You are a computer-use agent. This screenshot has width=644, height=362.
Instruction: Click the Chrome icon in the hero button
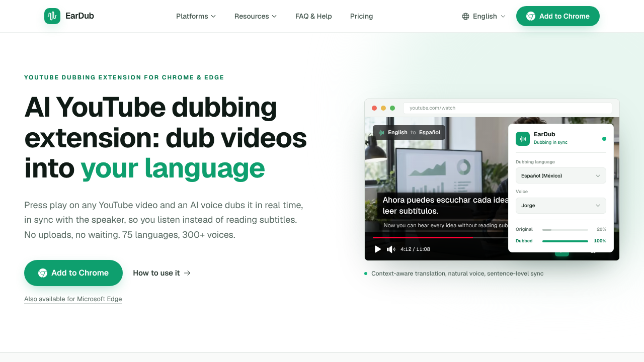[x=43, y=273]
